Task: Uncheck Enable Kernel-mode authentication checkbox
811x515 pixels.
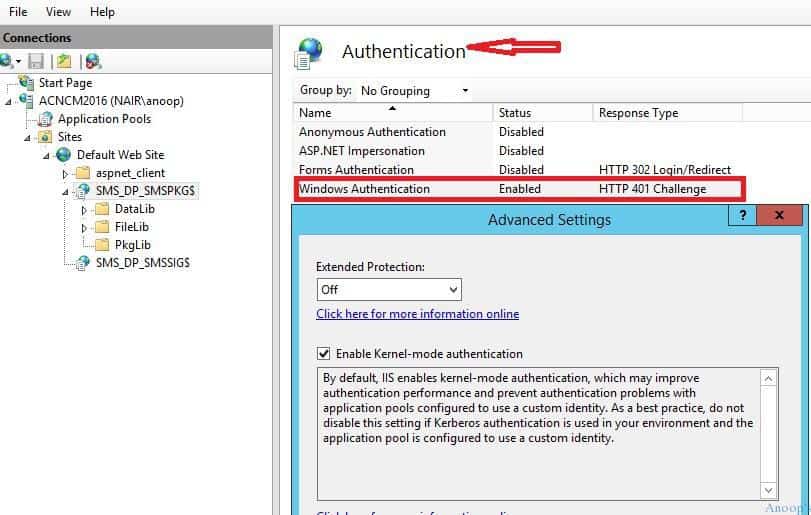Action: click(323, 353)
